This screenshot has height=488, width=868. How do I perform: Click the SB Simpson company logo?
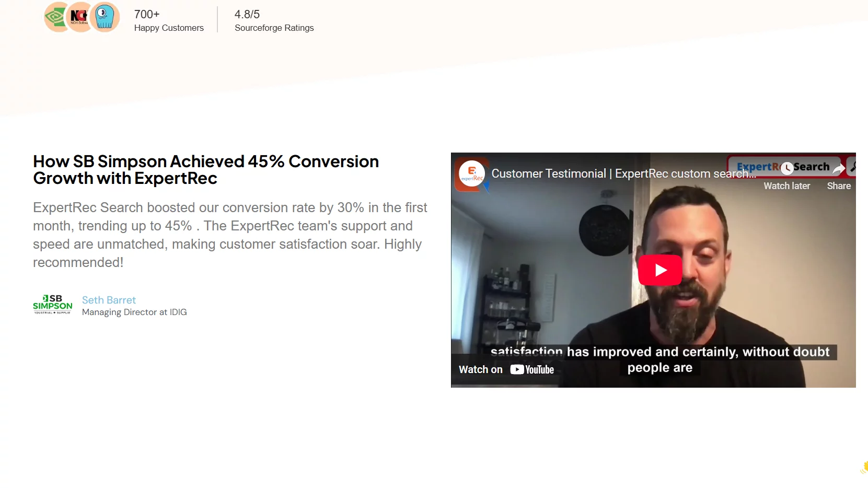click(x=53, y=305)
